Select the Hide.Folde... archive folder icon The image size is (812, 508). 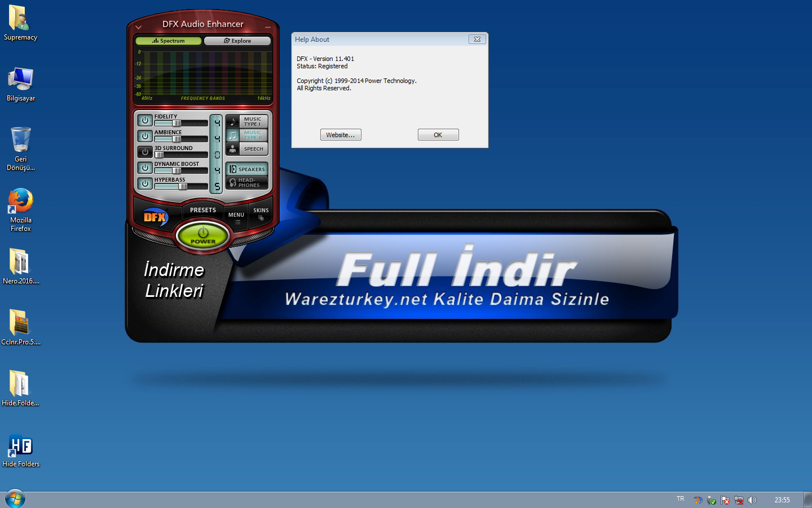pos(20,388)
